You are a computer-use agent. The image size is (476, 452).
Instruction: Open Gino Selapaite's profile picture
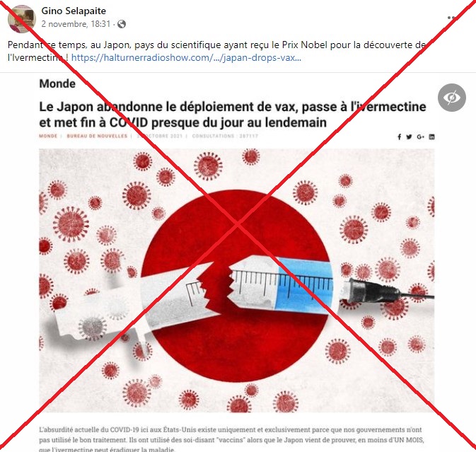(21, 18)
